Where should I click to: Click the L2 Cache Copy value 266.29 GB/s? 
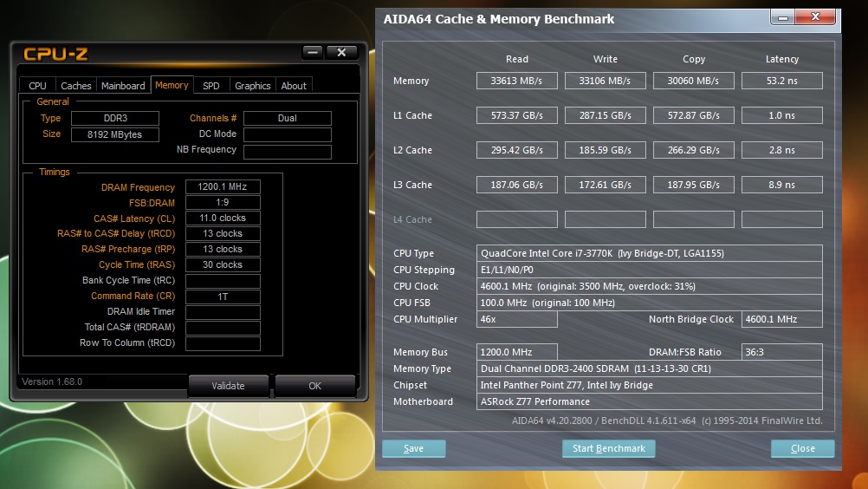(694, 150)
